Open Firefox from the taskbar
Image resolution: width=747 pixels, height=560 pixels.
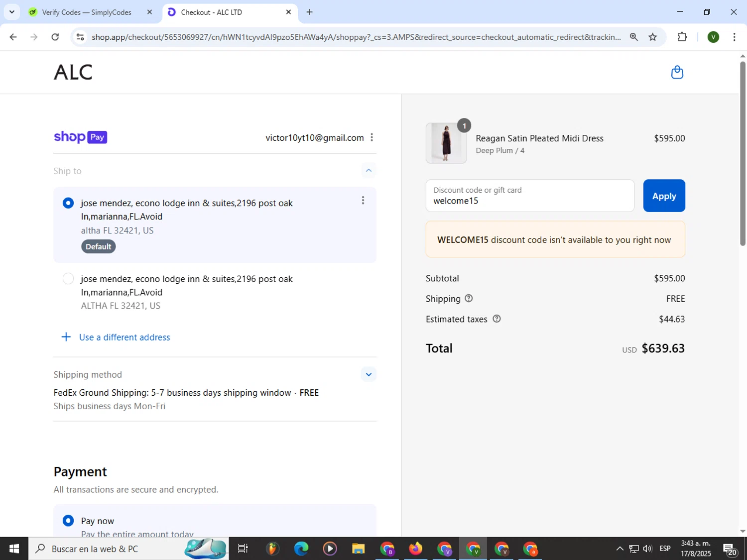click(415, 549)
